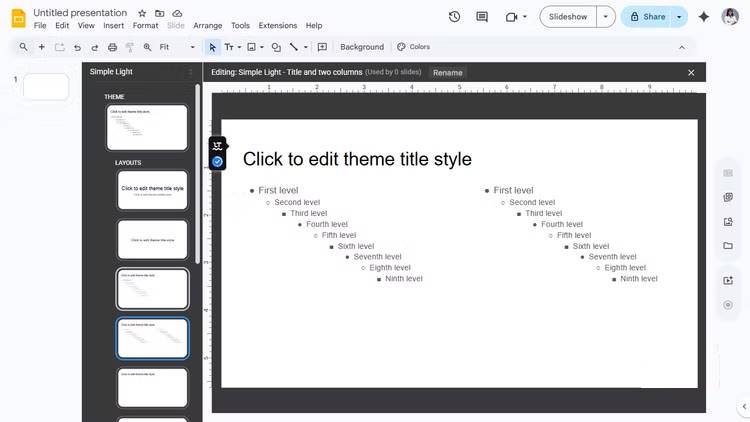Click the Rename button
Image resolution: width=750 pixels, height=422 pixels.
point(447,73)
